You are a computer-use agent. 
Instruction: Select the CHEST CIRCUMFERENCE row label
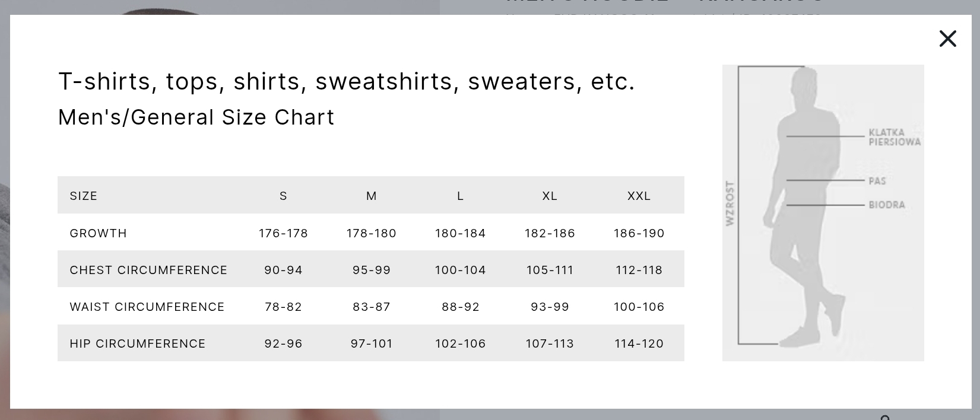pyautogui.click(x=148, y=270)
